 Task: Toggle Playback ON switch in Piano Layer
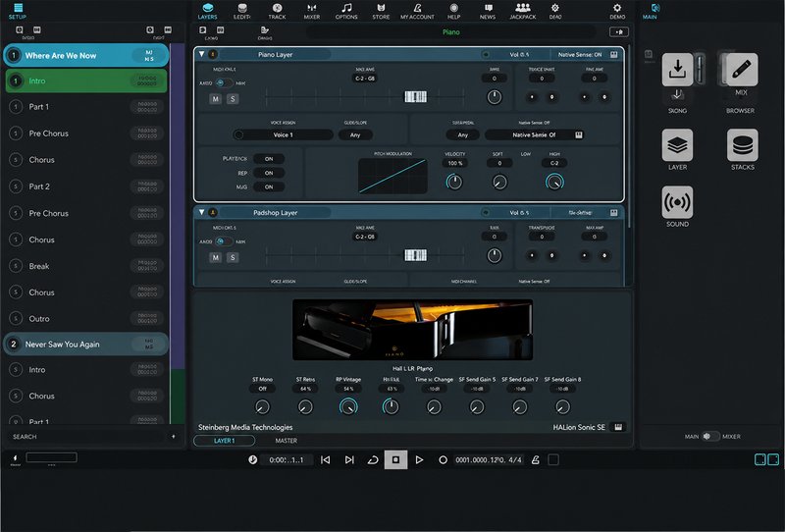(269, 159)
